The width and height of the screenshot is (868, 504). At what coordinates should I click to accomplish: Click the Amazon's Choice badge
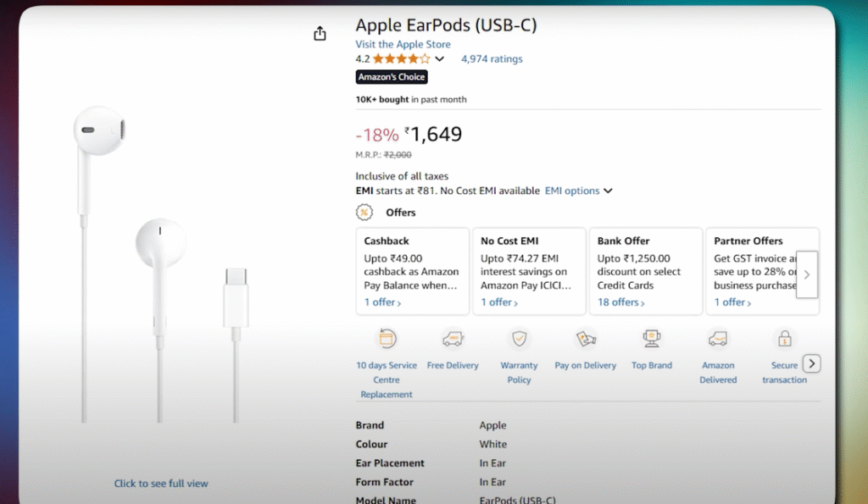(391, 76)
